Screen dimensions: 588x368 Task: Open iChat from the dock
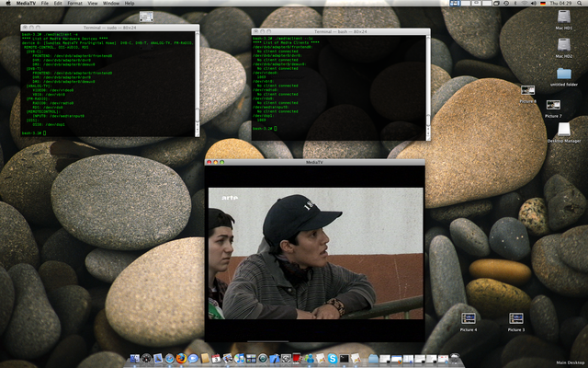[x=193, y=359]
